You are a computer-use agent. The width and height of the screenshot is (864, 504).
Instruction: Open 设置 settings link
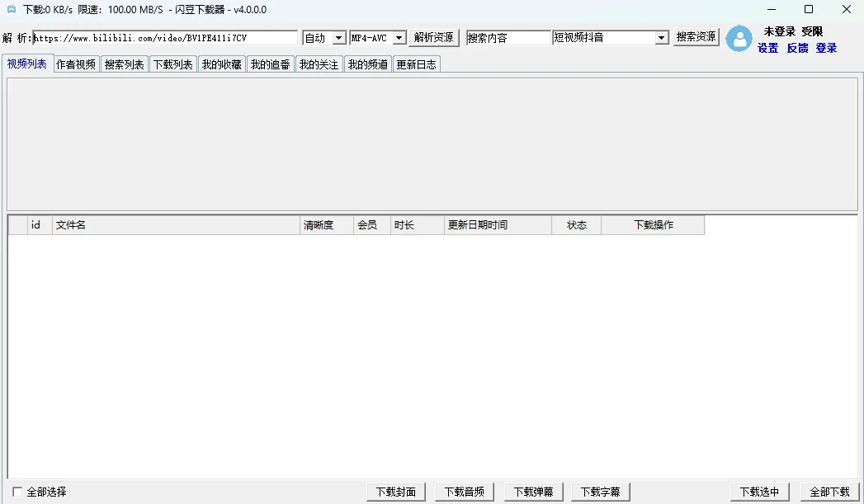click(767, 48)
